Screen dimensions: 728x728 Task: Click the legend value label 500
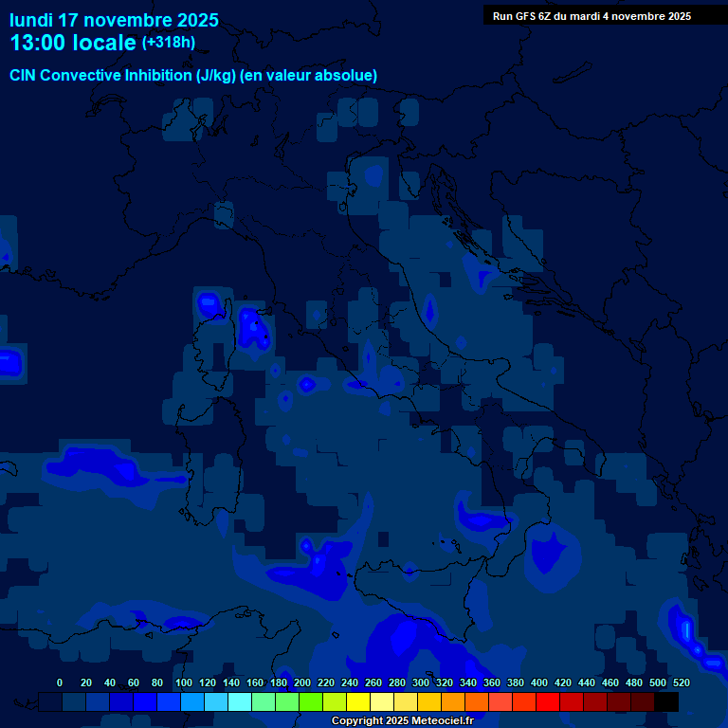[658, 682]
